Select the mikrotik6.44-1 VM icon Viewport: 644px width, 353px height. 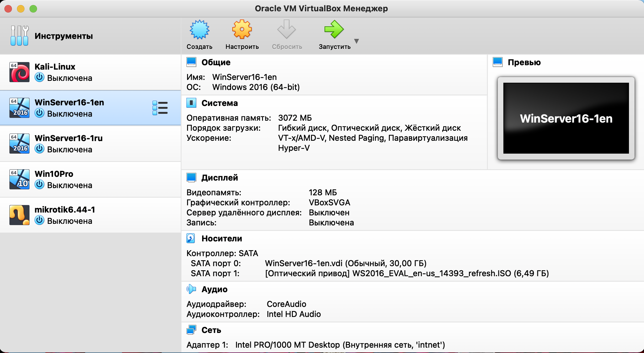(x=19, y=215)
